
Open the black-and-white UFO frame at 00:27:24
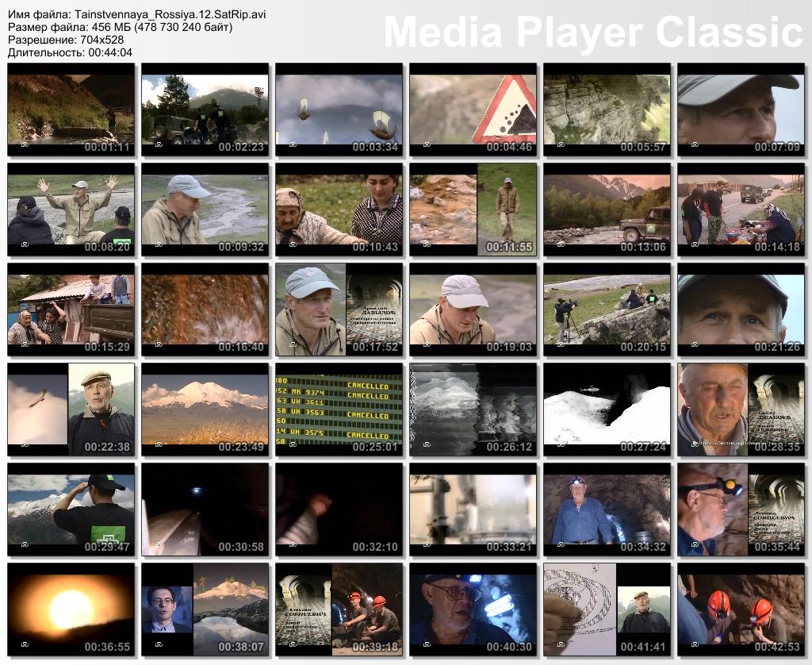pos(607,409)
